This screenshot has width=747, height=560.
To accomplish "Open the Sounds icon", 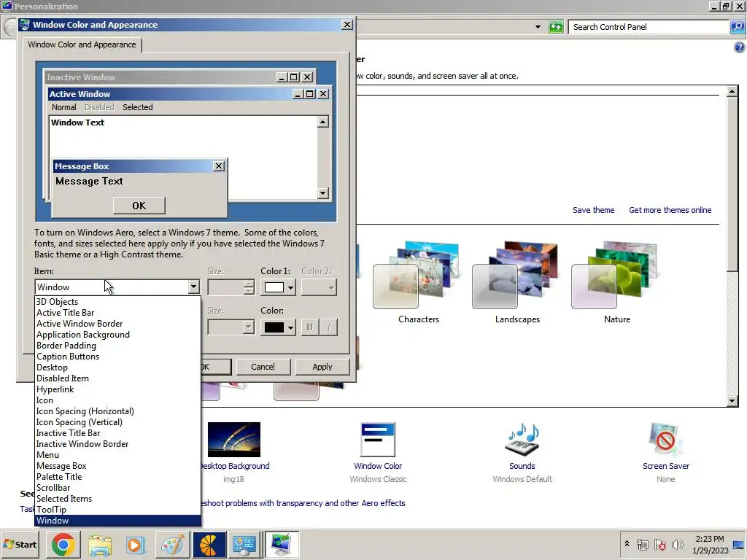I will (x=522, y=440).
